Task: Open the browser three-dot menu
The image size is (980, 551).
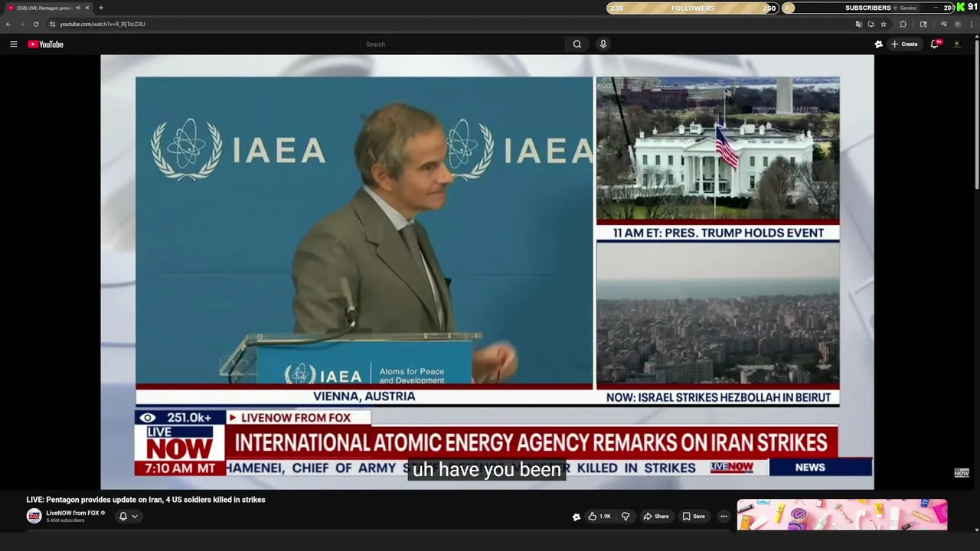Action: click(972, 24)
